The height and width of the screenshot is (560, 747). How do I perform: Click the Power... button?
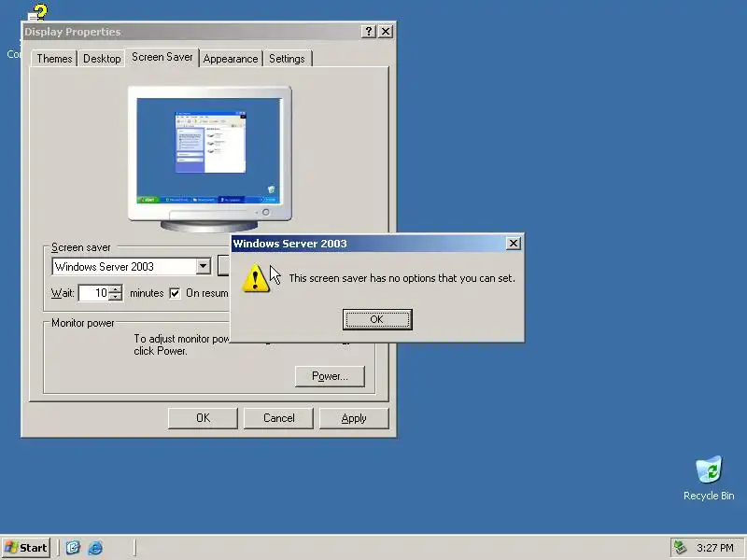coord(330,376)
